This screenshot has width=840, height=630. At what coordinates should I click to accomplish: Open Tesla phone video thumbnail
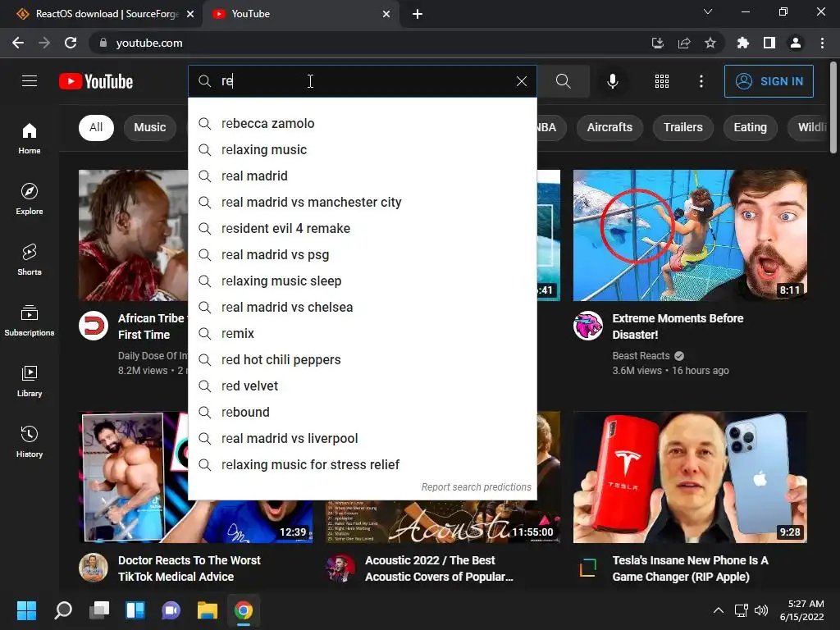pos(690,477)
